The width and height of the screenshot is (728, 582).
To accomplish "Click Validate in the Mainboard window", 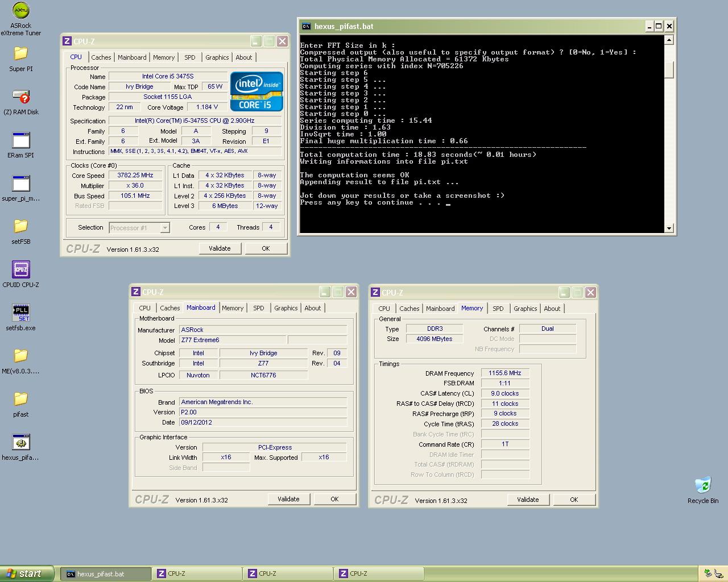I will [288, 499].
